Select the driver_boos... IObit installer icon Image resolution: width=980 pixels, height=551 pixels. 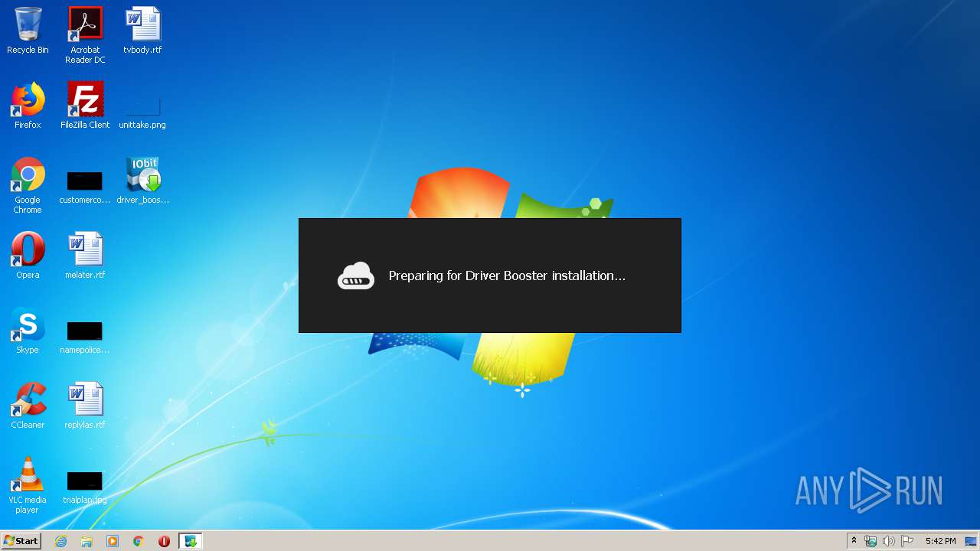pos(142,181)
